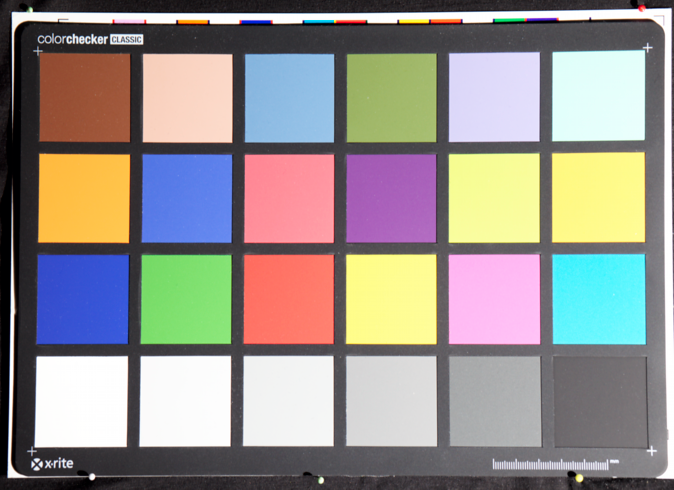Viewport: 674px width, 490px height.
Task: Click the bright green patch
Action: [186, 300]
